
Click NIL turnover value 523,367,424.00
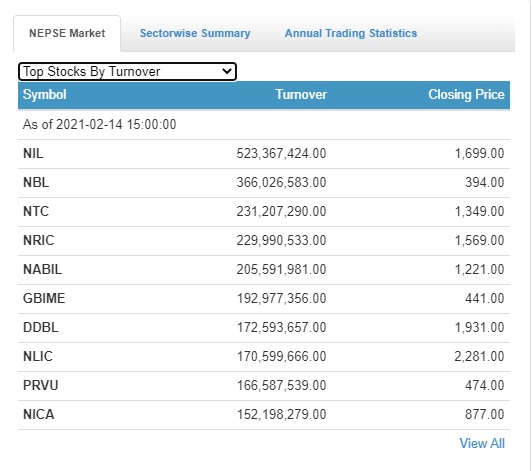(x=281, y=153)
